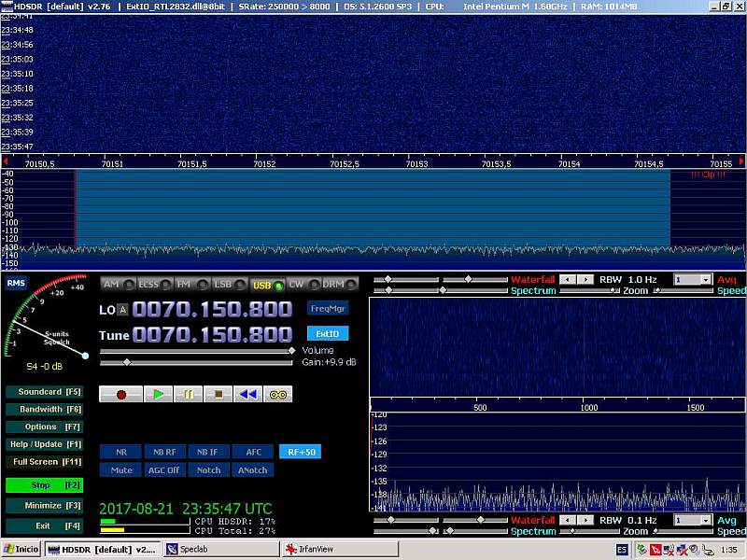This screenshot has height=560, width=747.
Task: Click the LO A indicator box
Action: (x=123, y=310)
